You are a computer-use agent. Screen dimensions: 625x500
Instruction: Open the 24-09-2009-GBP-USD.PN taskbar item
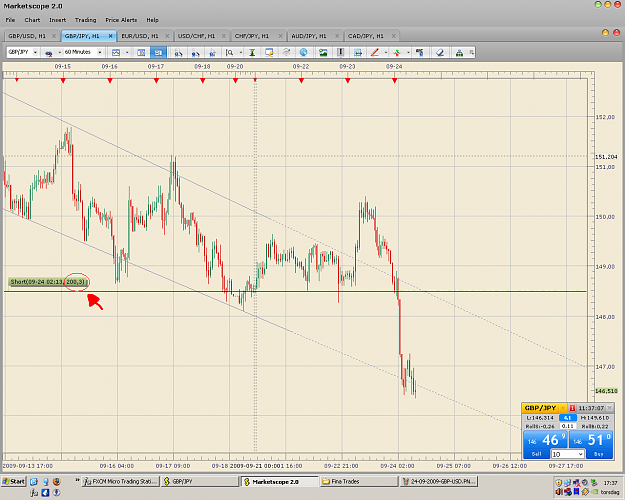point(438,481)
